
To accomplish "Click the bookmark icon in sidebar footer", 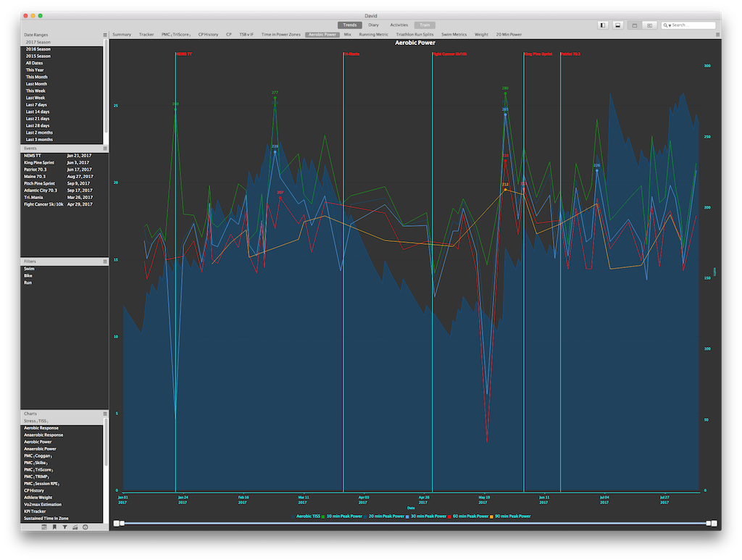I will (x=54, y=527).
